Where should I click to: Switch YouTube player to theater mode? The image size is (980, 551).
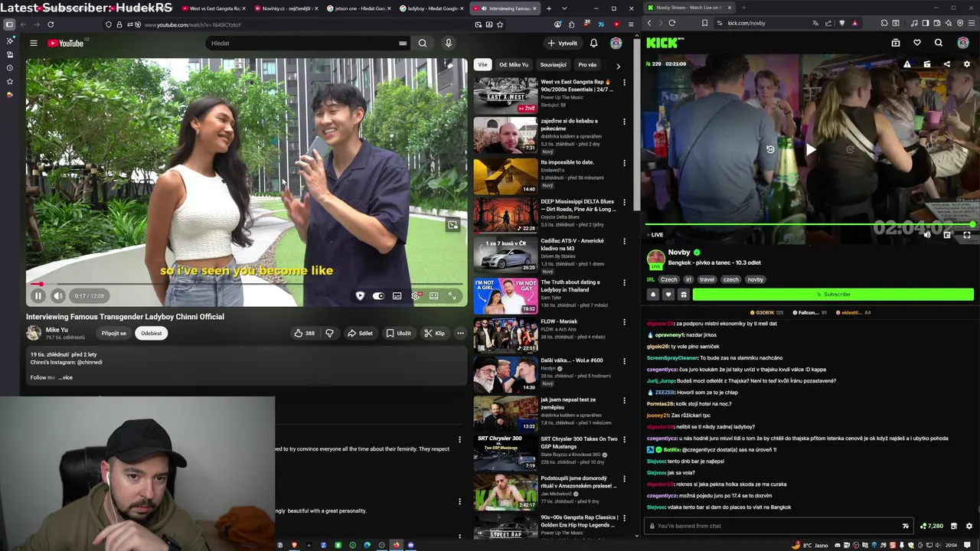point(434,295)
